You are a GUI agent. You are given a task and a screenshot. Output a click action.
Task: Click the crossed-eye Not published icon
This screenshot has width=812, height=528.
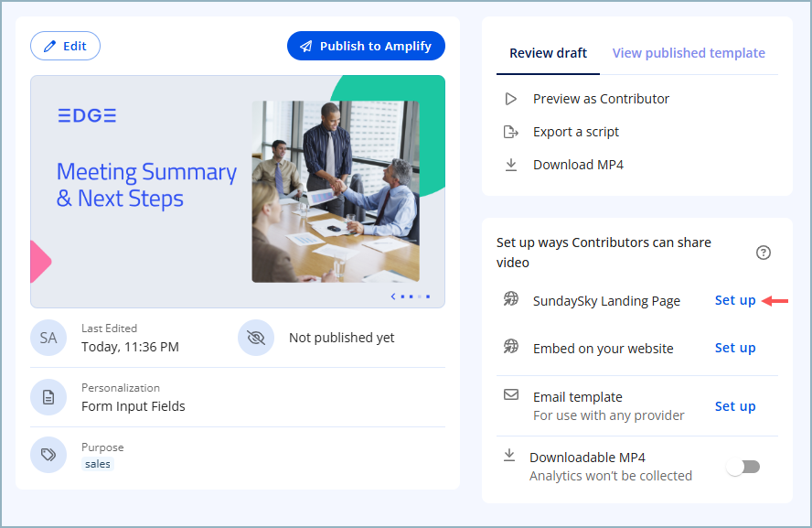click(x=256, y=338)
